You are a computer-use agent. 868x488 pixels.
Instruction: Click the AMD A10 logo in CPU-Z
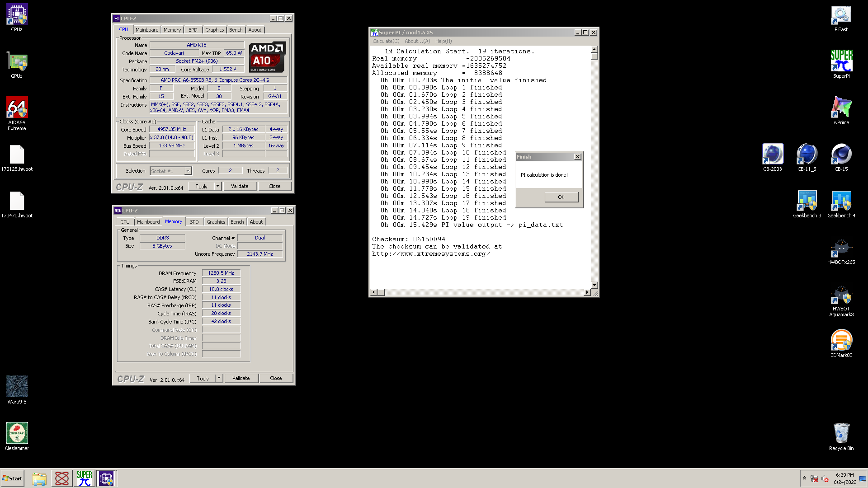pos(267,57)
